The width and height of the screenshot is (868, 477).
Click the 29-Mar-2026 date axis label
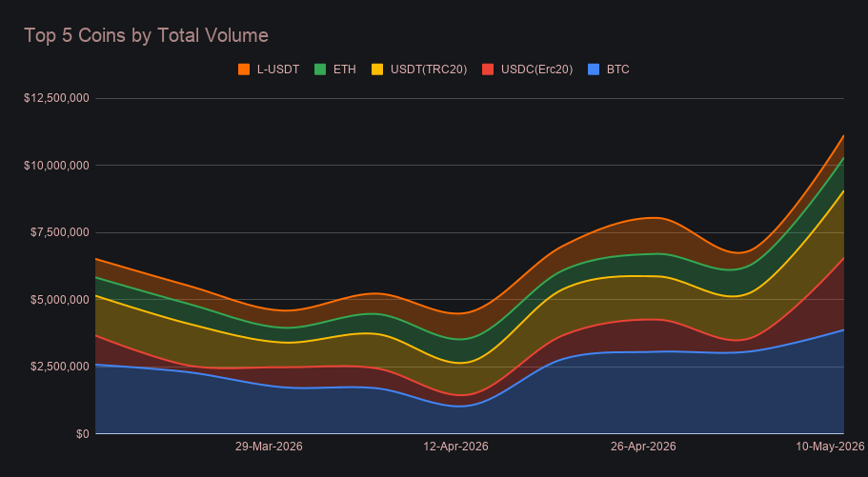click(269, 447)
